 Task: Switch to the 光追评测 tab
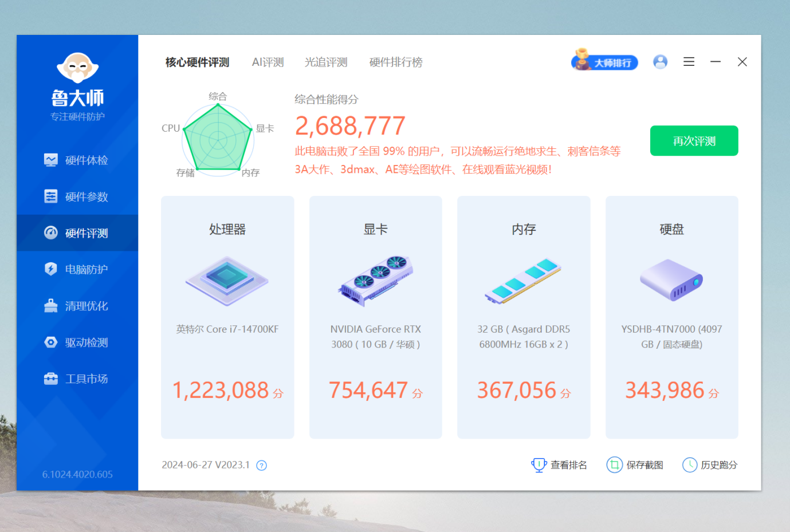coord(326,62)
